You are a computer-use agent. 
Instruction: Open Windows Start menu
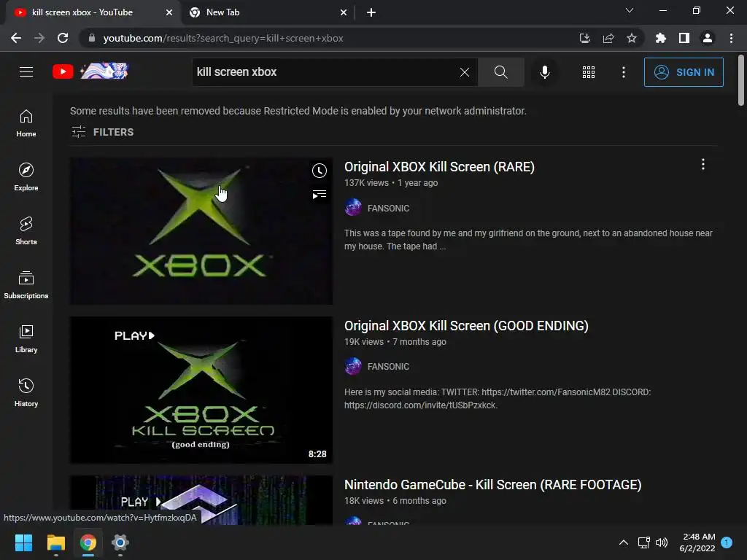click(23, 542)
